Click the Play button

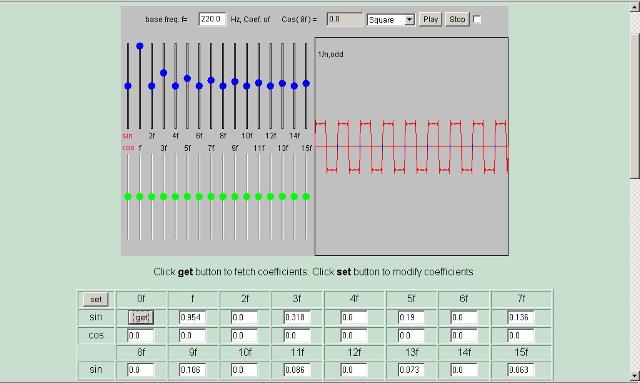(x=430, y=19)
